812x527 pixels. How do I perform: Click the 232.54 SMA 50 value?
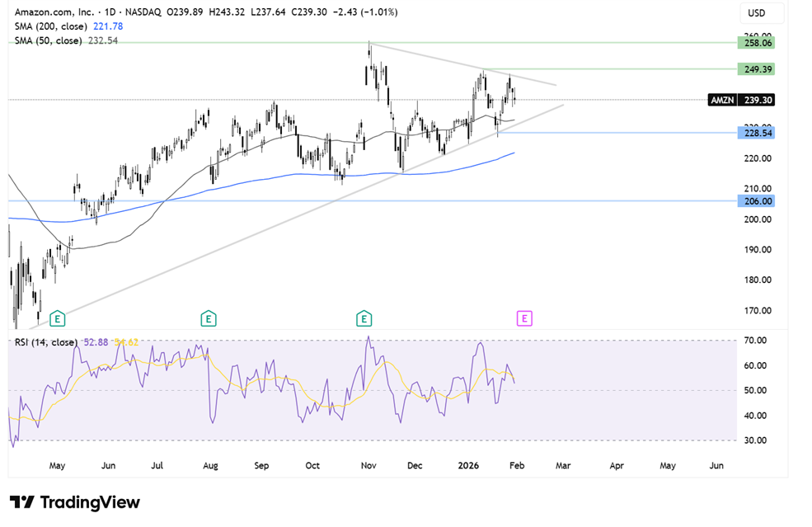point(102,40)
